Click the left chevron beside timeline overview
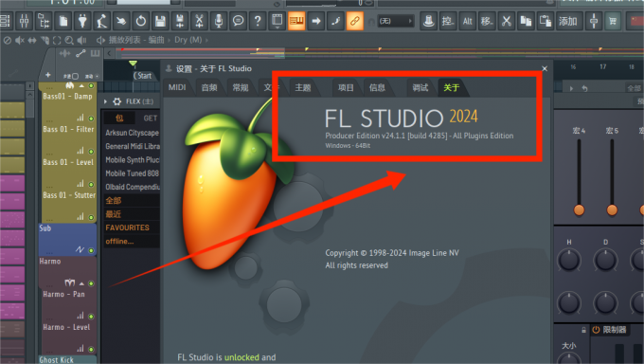This screenshot has width=644, height=364. (x=109, y=53)
